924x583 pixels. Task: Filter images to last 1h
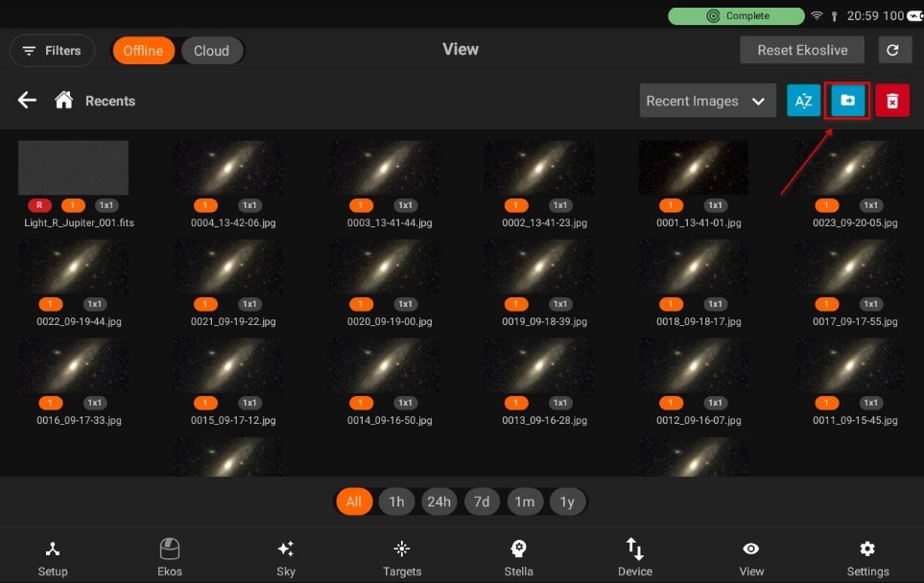coord(396,501)
